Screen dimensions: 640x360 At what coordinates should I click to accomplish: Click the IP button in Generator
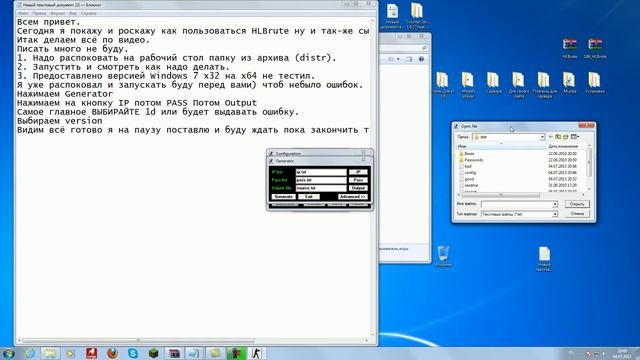pos(358,172)
